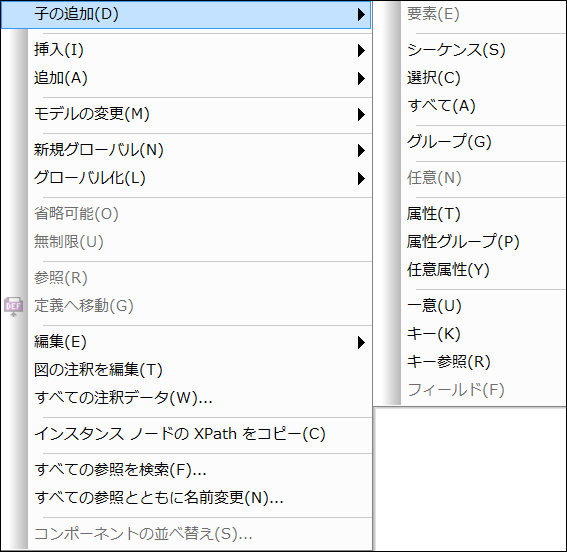Add 一意(U) constraint from the submenu
Viewport: 567px width, 552px height.
tap(470, 306)
